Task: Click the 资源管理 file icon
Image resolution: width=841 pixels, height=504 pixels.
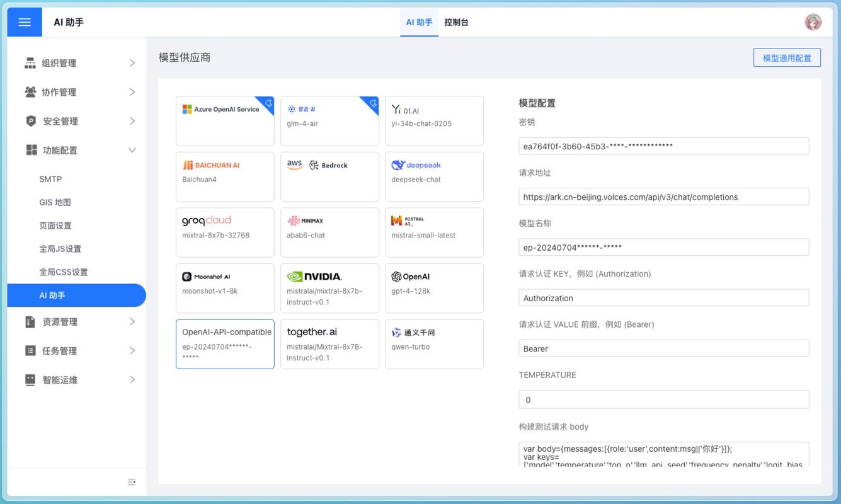Action: click(30, 321)
